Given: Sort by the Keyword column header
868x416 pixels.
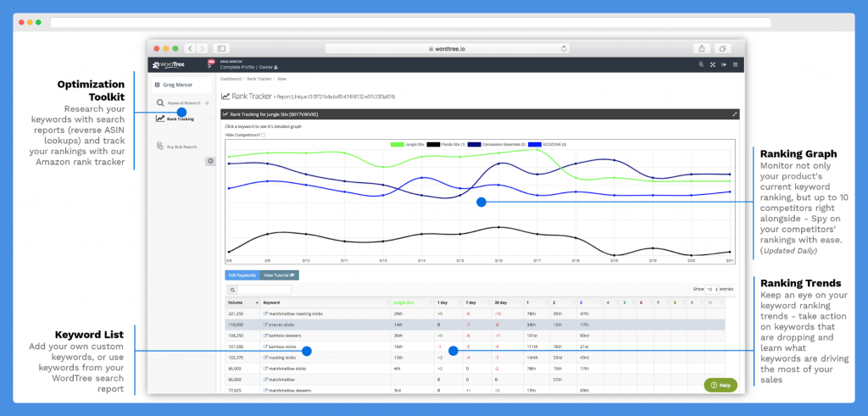Looking at the screenshot, I should (x=326, y=303).
